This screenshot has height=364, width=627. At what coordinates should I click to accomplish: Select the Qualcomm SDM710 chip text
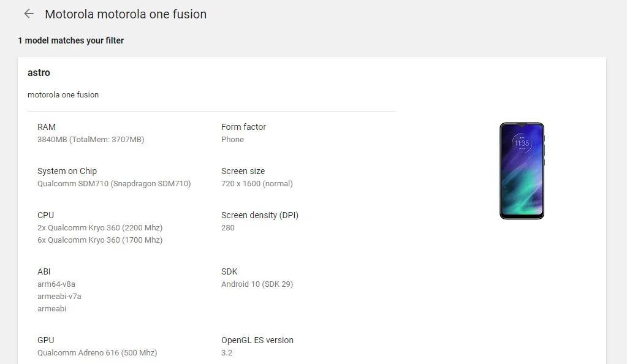coord(114,183)
